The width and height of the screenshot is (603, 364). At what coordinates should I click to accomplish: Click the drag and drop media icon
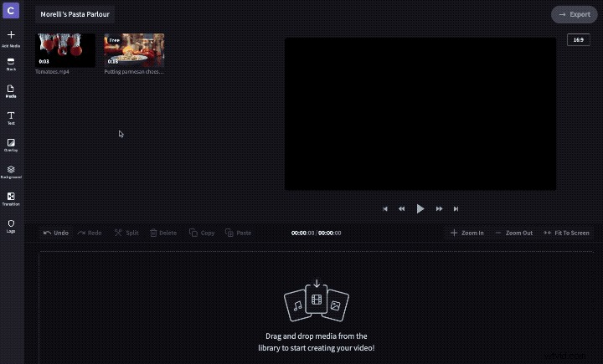click(317, 300)
